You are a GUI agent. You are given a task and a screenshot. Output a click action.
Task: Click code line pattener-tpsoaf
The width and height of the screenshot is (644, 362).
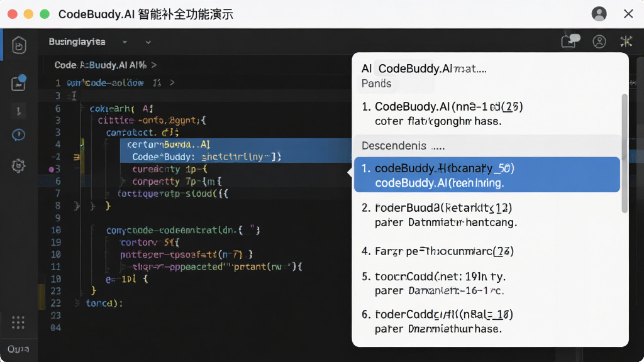coord(186,255)
